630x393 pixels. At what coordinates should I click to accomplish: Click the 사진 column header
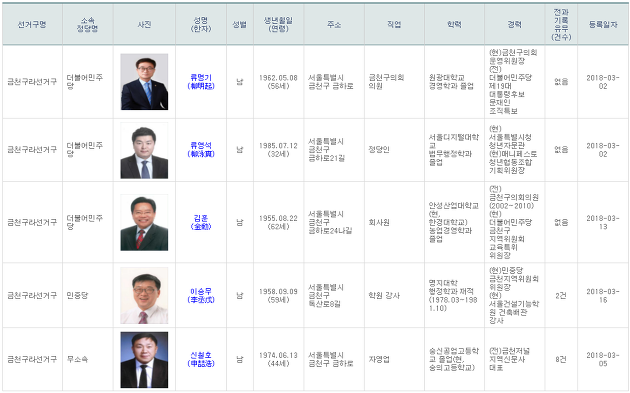click(144, 25)
